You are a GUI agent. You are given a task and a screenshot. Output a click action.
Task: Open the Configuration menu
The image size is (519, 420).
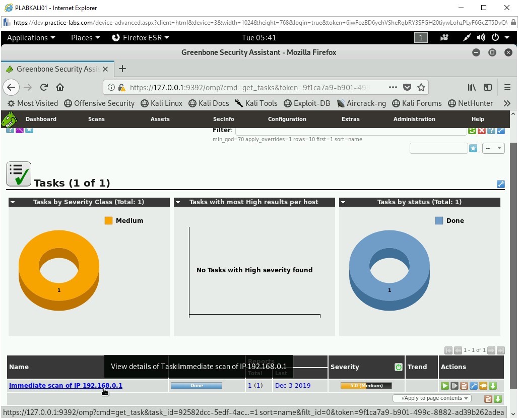[287, 119]
